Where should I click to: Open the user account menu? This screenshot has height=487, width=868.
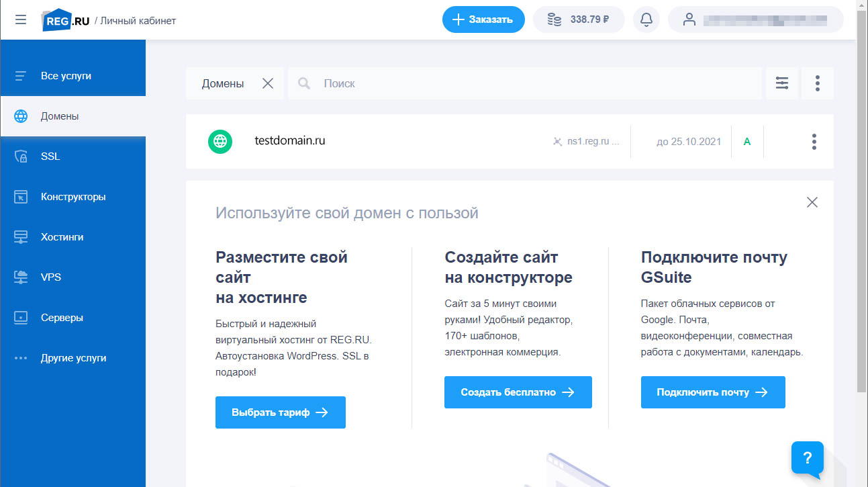pos(755,19)
